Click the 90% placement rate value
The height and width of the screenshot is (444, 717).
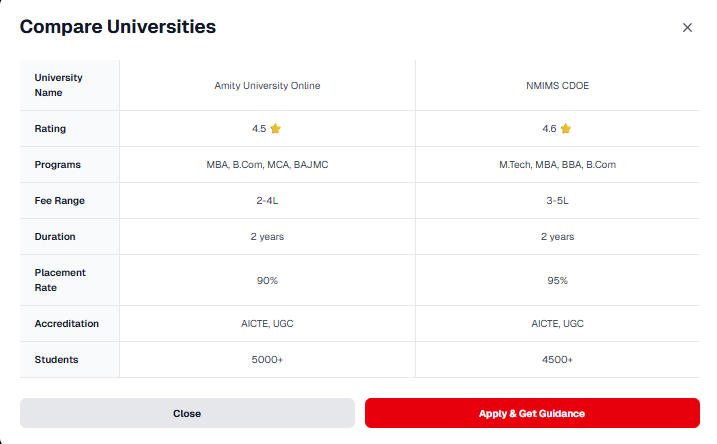267,280
